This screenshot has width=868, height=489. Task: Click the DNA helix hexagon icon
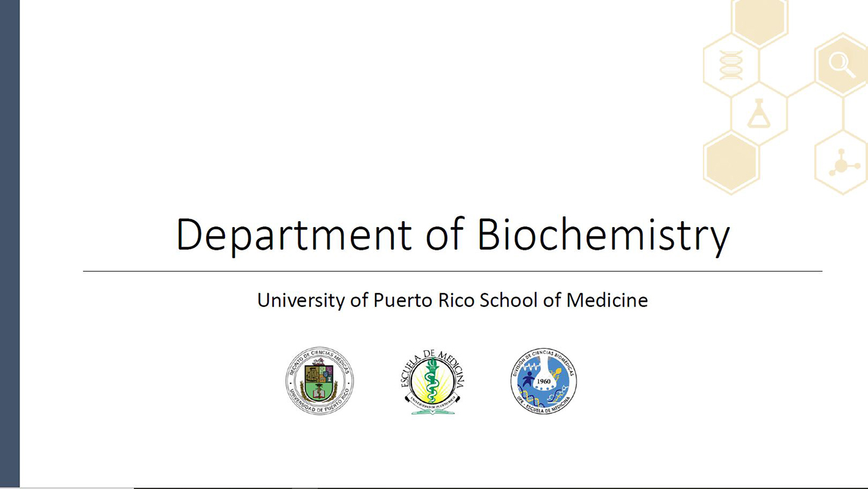tap(731, 66)
